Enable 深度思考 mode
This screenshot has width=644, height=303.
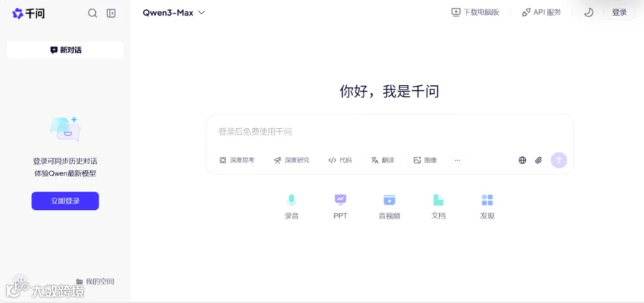(x=237, y=160)
